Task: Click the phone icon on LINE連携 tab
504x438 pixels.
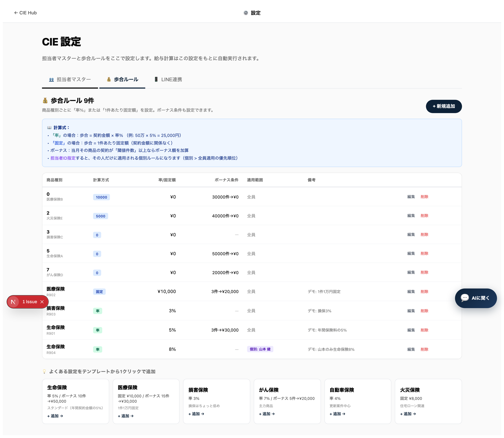Action: [x=156, y=79]
